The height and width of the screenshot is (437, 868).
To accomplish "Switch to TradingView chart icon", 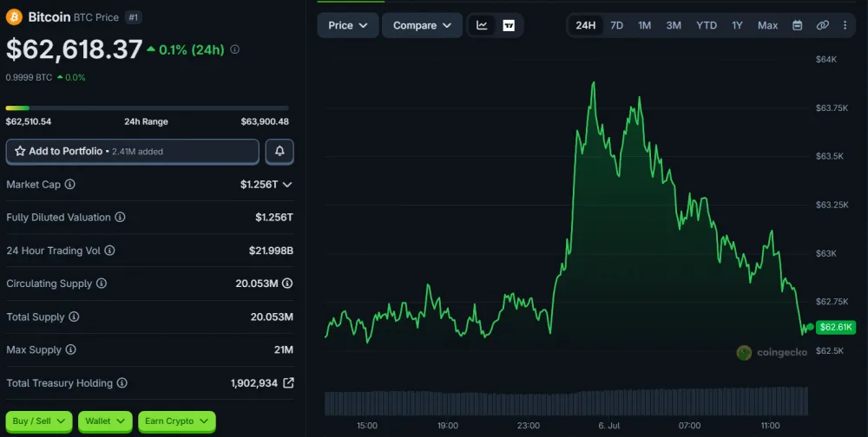I will click(509, 25).
